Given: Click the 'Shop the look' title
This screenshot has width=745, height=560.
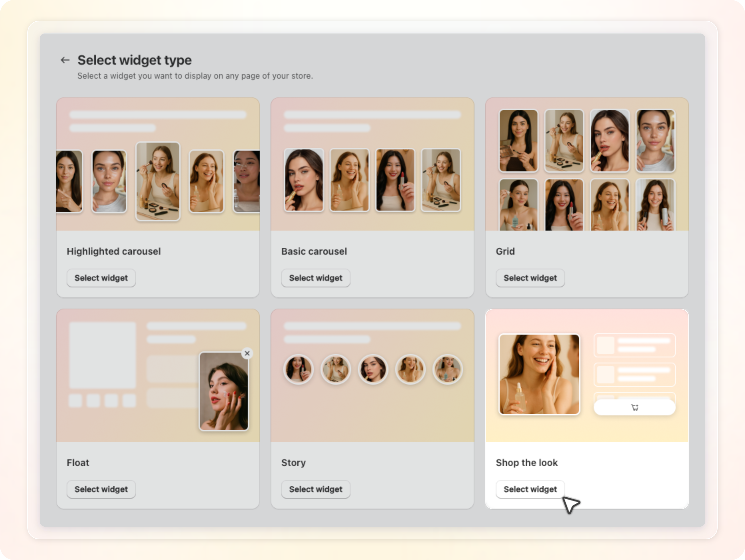Looking at the screenshot, I should [x=527, y=463].
